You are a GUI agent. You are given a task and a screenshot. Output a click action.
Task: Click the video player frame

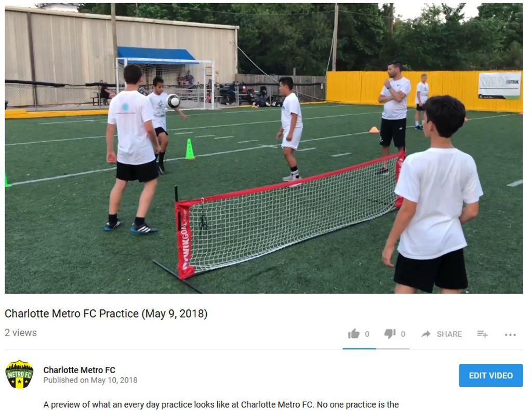pyautogui.click(x=263, y=148)
